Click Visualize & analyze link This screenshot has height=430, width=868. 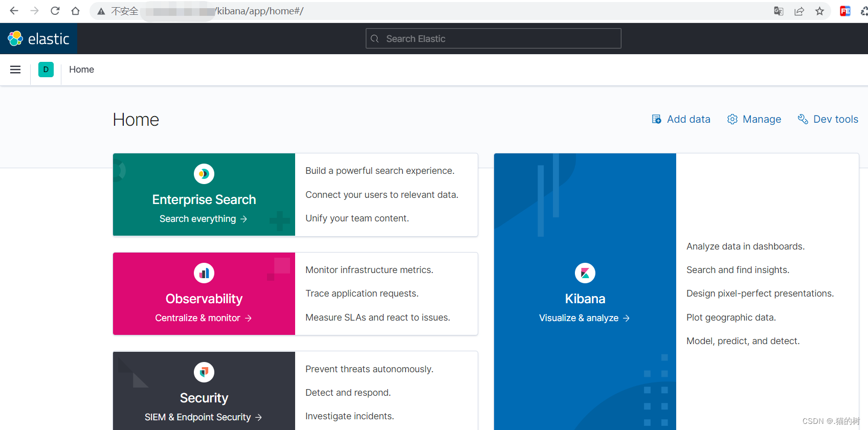[x=585, y=318]
